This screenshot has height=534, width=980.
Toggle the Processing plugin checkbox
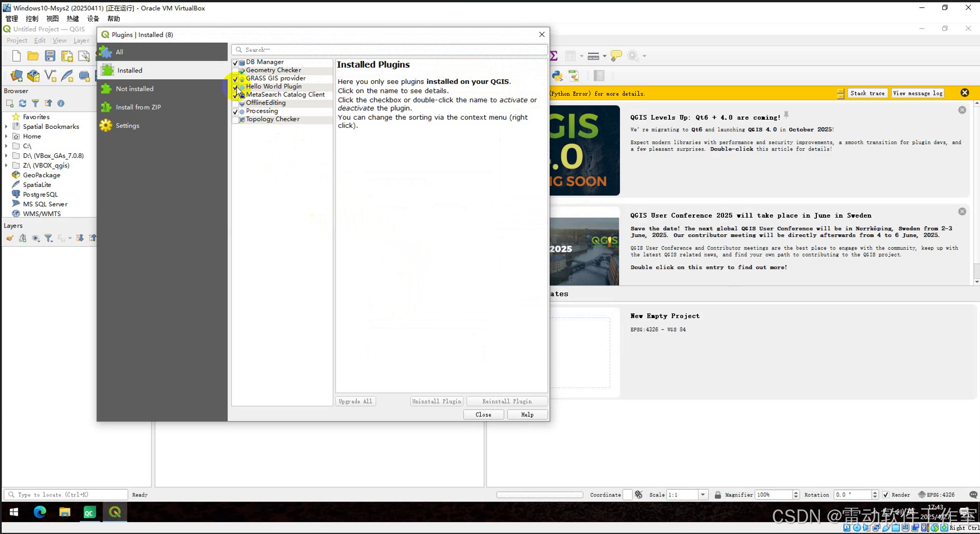[x=235, y=112]
